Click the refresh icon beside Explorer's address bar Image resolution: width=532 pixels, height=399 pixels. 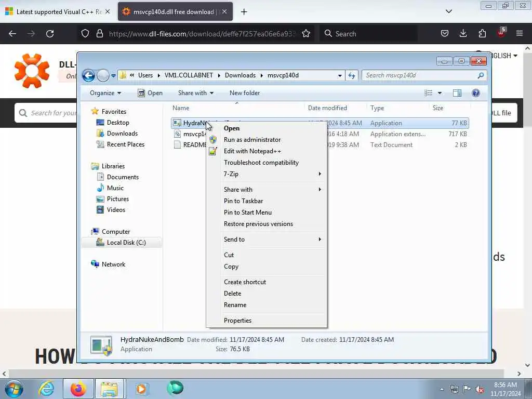click(352, 75)
